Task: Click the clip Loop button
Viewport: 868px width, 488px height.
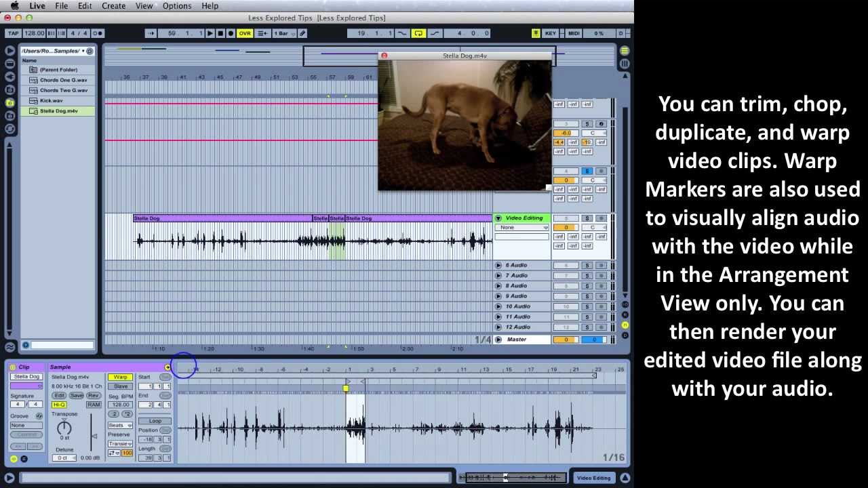Action: coord(155,421)
